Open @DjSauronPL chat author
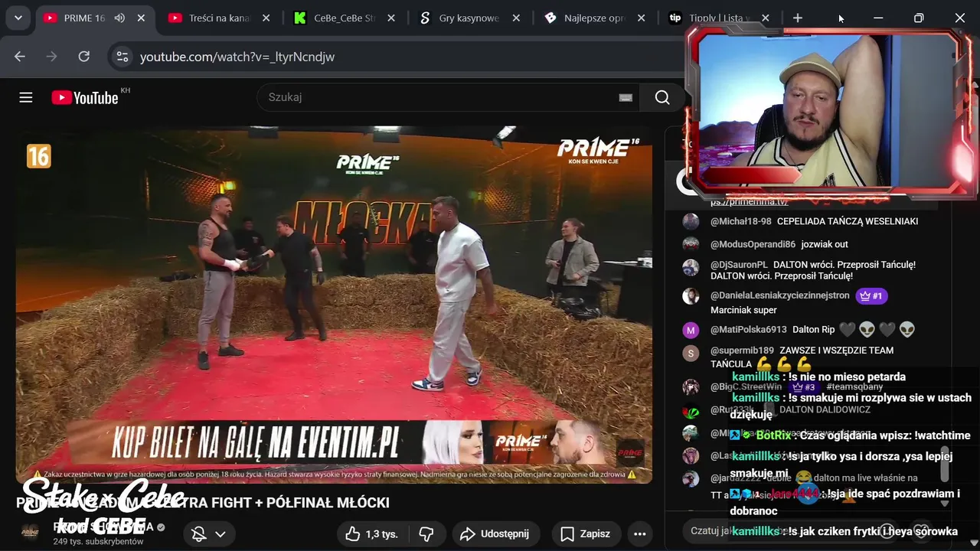Screen dimensions: 980x551 pyautogui.click(x=739, y=265)
